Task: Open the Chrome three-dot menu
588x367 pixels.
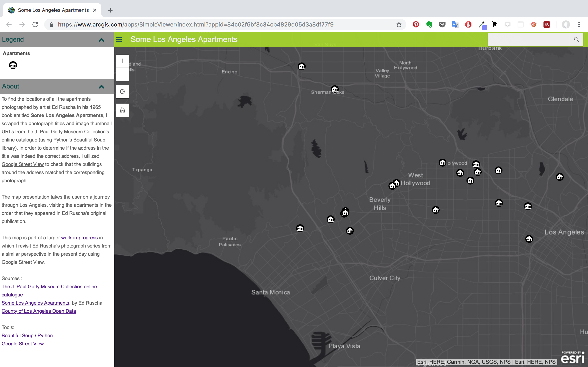Action: [x=579, y=24]
